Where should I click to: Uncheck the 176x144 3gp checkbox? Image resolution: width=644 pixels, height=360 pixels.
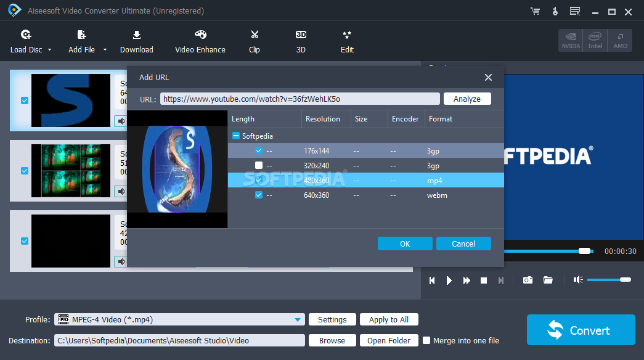259,150
